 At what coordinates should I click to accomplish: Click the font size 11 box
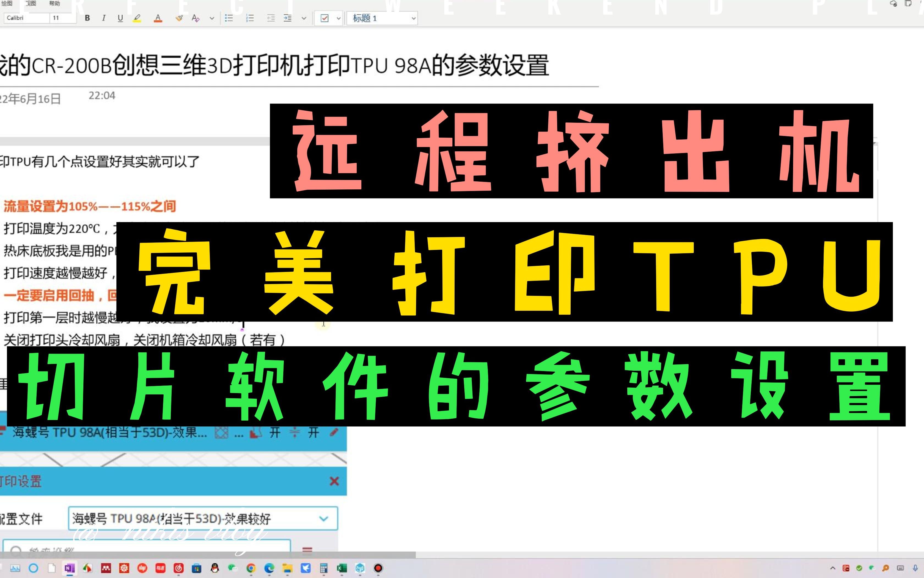(x=63, y=18)
